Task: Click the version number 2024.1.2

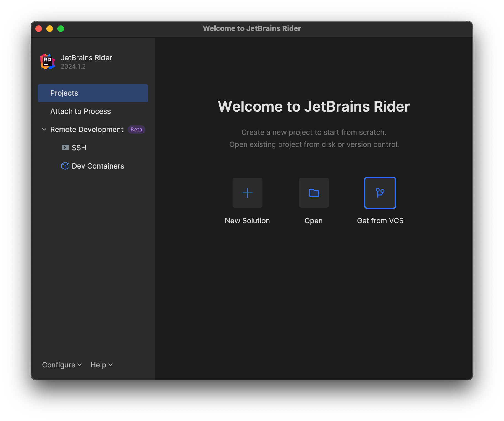Action: tap(73, 66)
